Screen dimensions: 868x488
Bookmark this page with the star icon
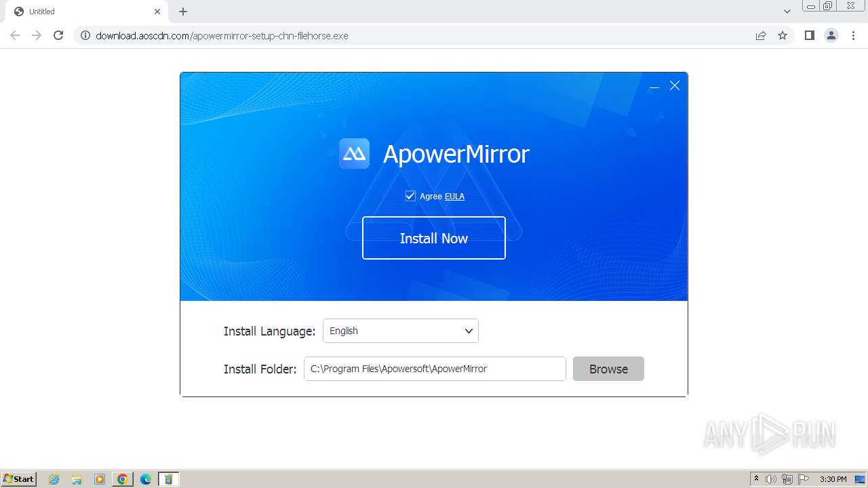783,35
